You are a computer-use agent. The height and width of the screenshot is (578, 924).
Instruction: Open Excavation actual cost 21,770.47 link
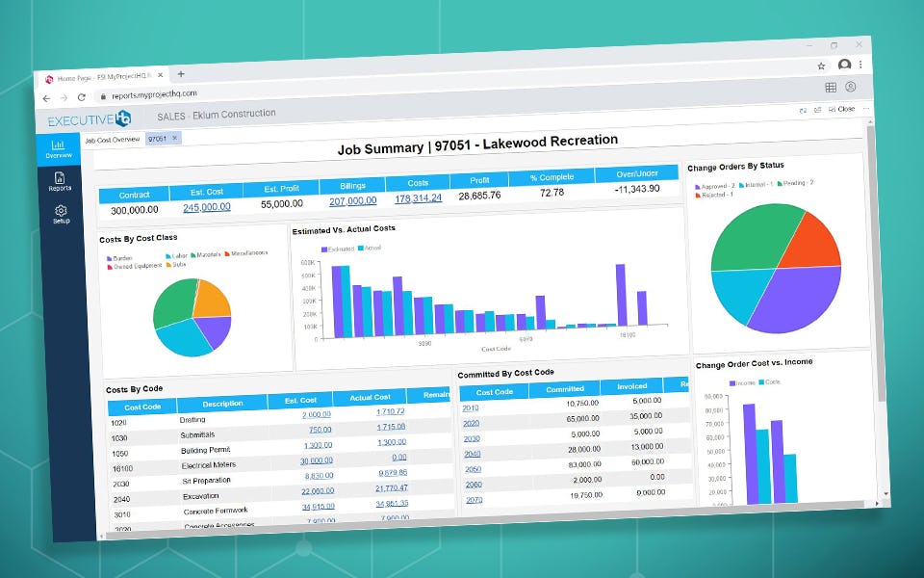point(392,488)
